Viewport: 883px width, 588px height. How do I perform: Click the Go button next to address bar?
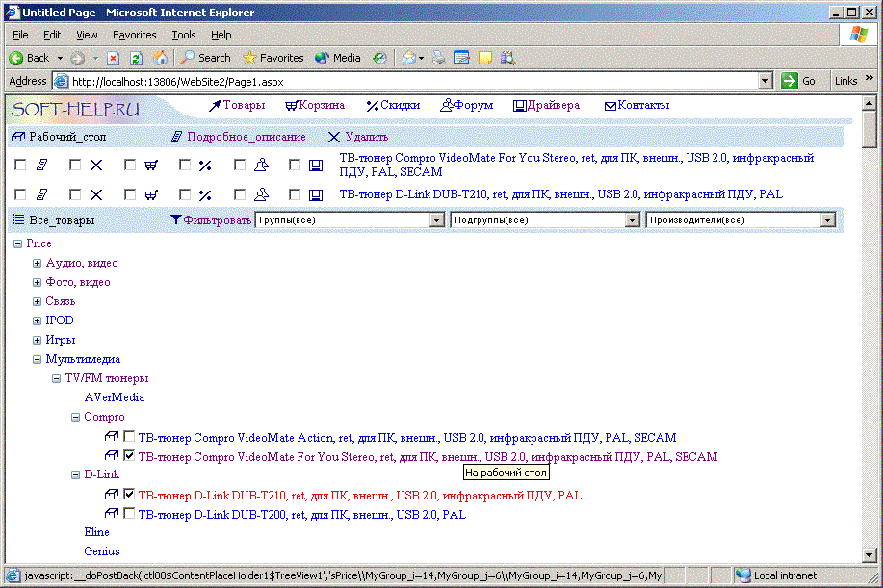pos(798,81)
